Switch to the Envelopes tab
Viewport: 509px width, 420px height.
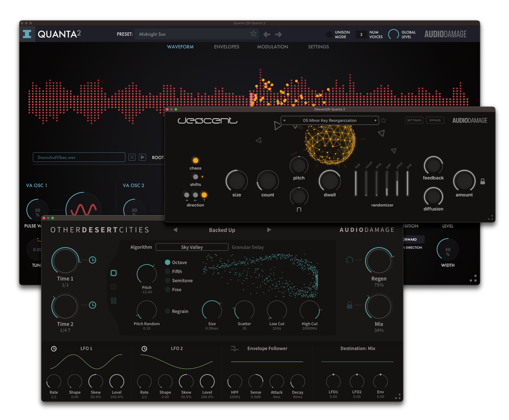[227, 47]
